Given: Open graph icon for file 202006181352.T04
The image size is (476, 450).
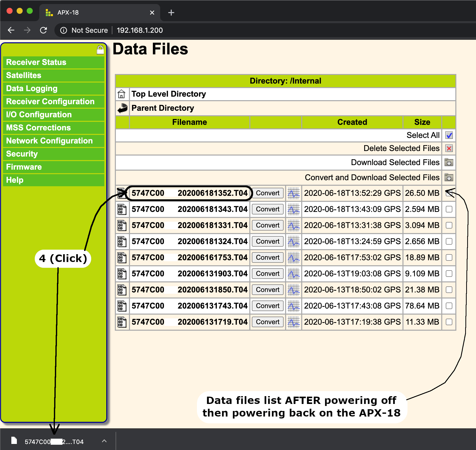Looking at the screenshot, I should (x=294, y=193).
